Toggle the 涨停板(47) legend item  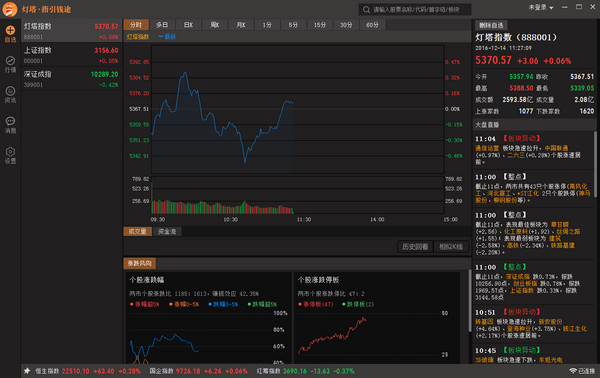click(x=316, y=304)
